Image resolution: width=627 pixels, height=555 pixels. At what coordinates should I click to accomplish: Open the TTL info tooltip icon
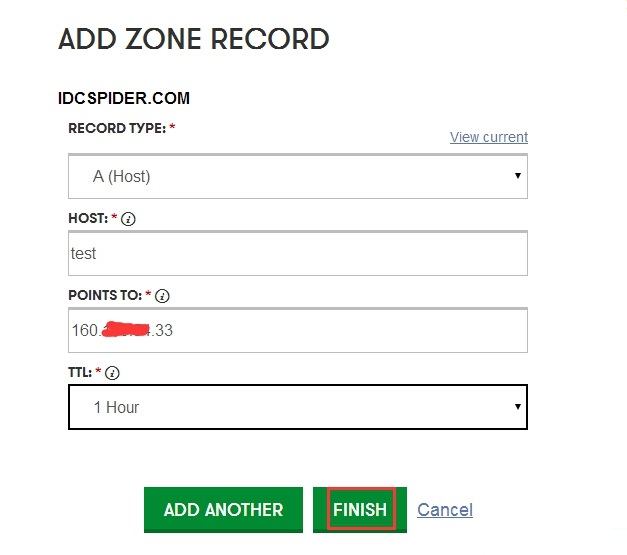pyautogui.click(x=112, y=373)
